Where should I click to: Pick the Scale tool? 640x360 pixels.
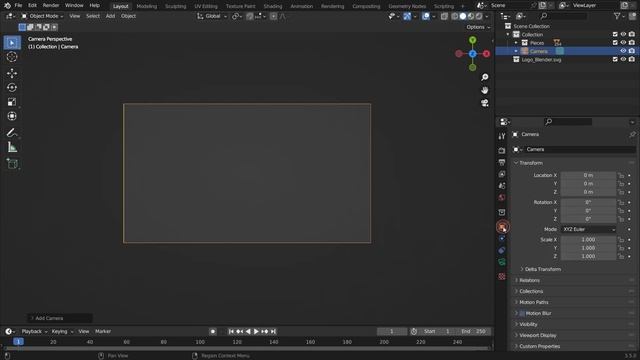tap(12, 102)
